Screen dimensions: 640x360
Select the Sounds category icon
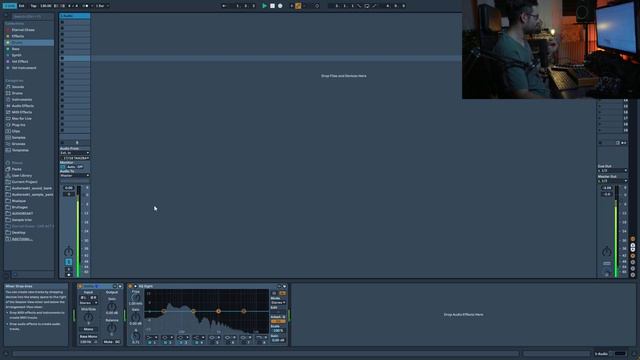point(8,87)
